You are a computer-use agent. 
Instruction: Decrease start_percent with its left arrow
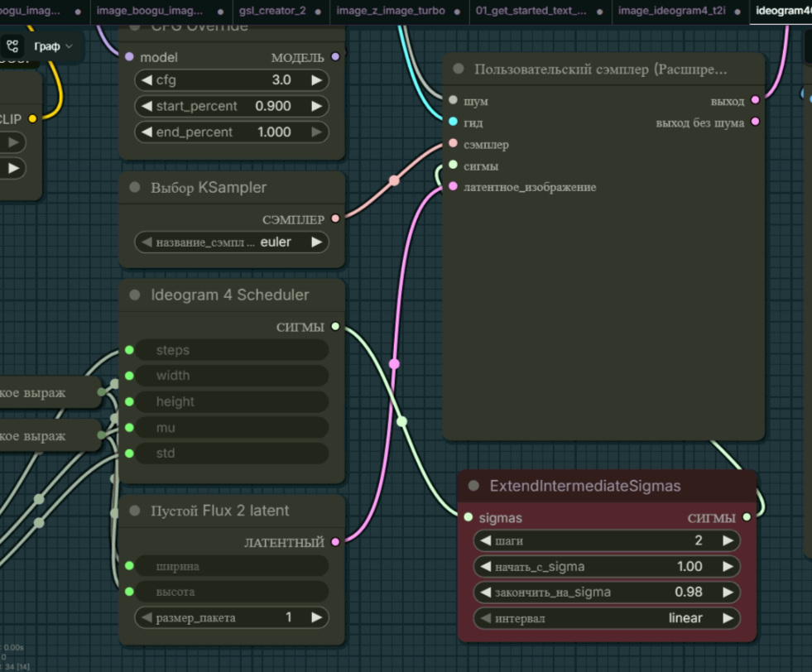coord(147,106)
